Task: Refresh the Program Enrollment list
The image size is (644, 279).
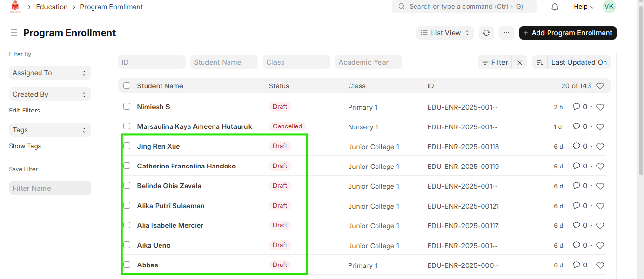Action: pos(486,33)
